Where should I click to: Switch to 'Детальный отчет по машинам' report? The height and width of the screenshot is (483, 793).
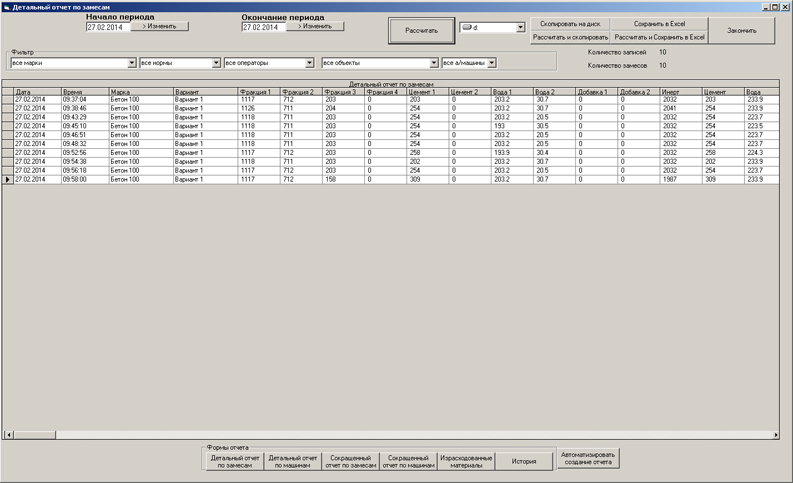[x=291, y=461]
